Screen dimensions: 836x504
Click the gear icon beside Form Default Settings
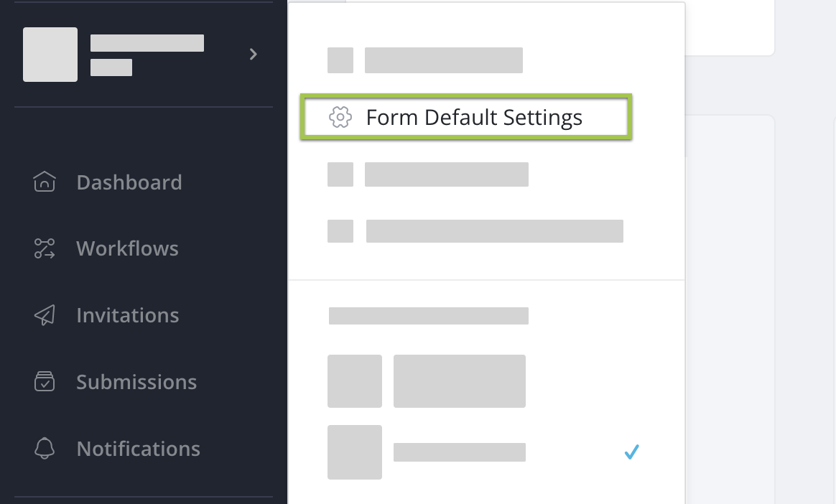340,117
